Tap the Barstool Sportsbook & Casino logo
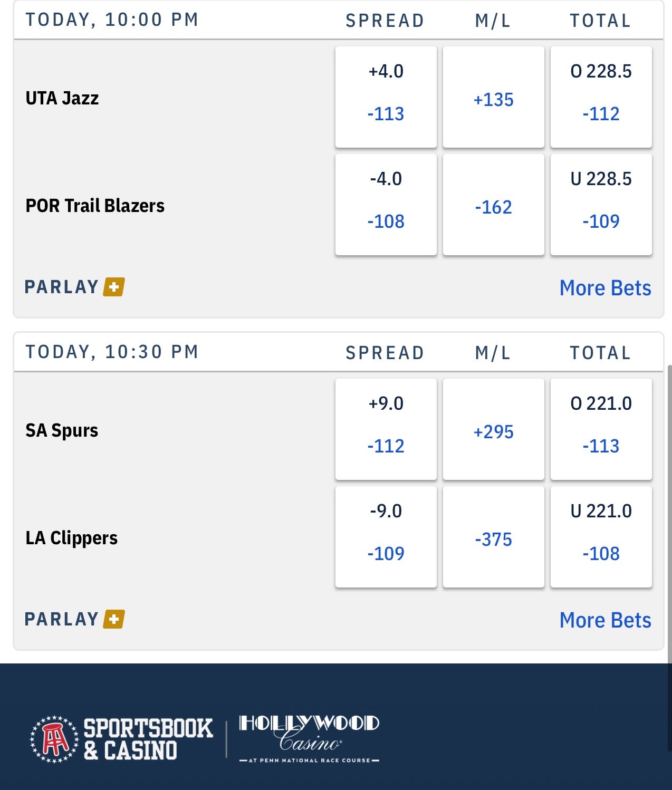672x790 pixels. (x=121, y=739)
